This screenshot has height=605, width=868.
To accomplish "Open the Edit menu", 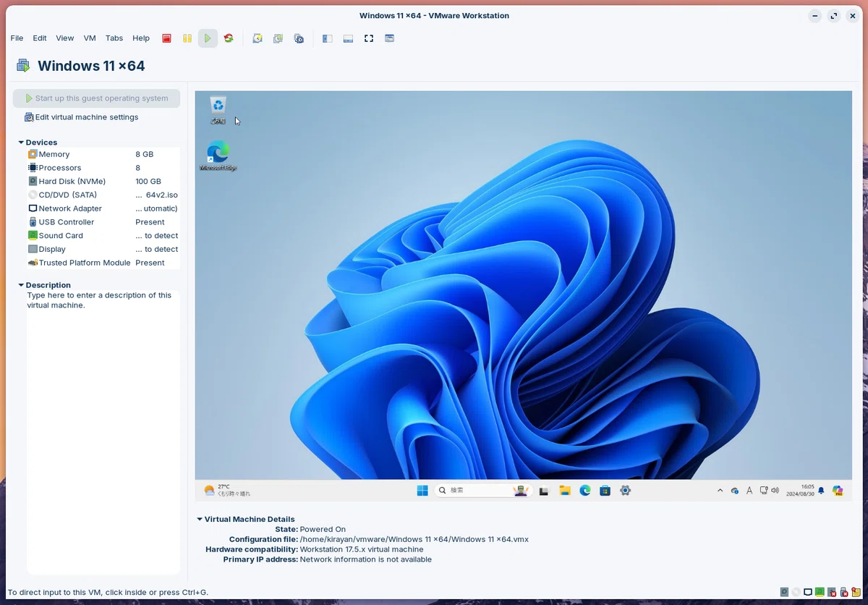I will point(40,38).
